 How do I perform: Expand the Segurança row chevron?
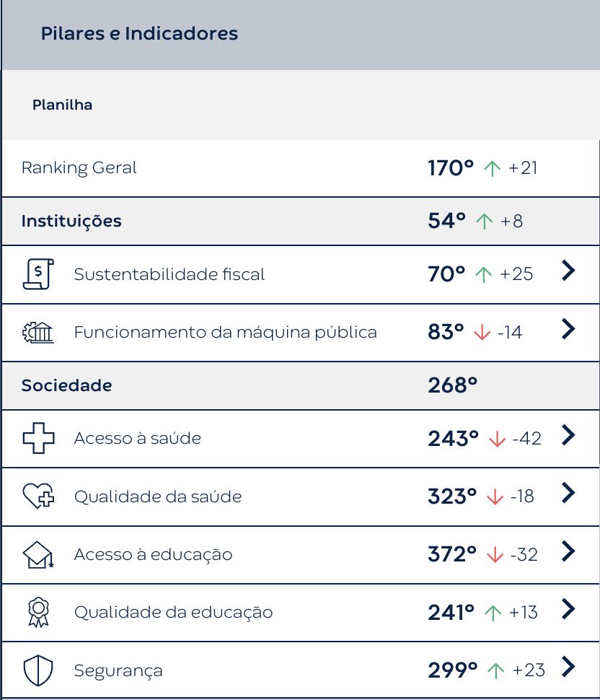(x=568, y=667)
